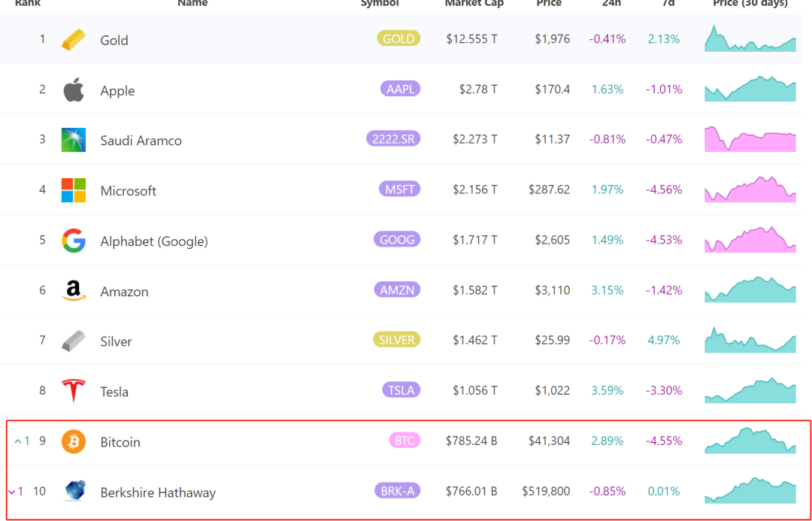The width and height of the screenshot is (812, 521).
Task: Sort by Market Cap column header
Action: [474, 4]
